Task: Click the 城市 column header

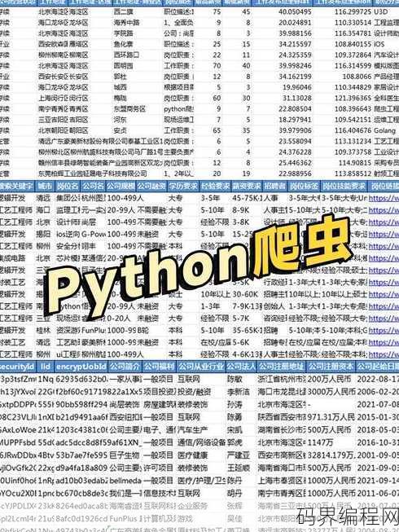Action: 45,186
